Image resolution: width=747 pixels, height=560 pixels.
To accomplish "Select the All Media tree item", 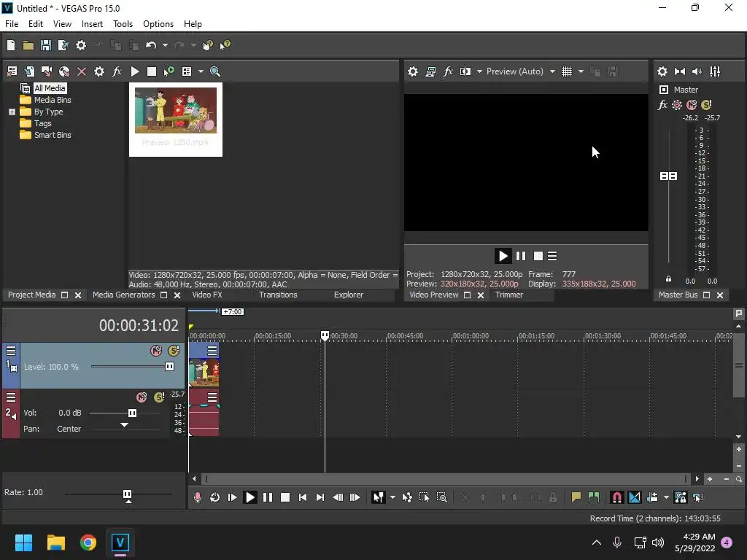I will tap(50, 88).
